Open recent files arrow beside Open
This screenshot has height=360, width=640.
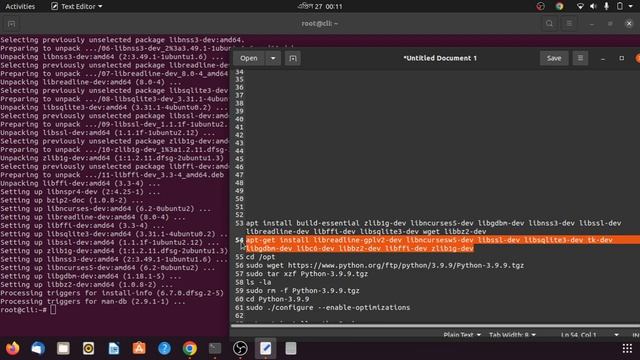click(x=273, y=58)
